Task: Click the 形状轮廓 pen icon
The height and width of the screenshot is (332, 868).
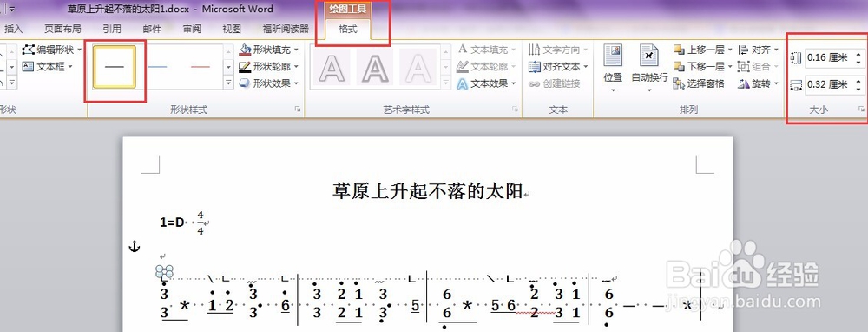Action: pyautogui.click(x=245, y=67)
